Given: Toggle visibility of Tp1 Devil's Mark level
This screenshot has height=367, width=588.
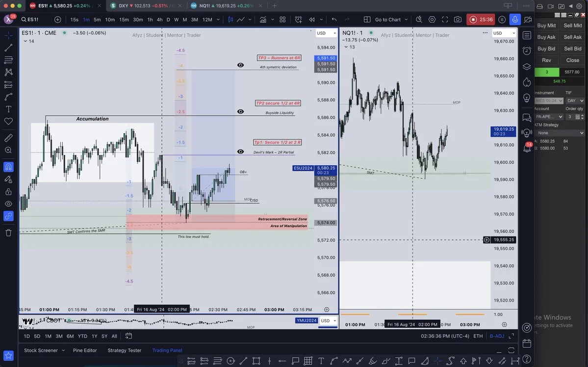Looking at the screenshot, I should tap(240, 152).
